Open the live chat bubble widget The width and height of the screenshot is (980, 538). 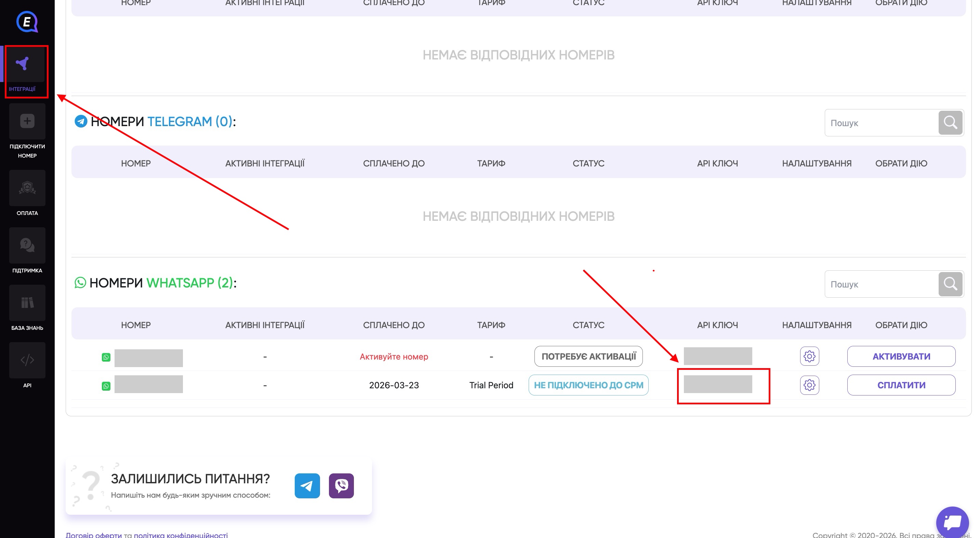pyautogui.click(x=952, y=522)
